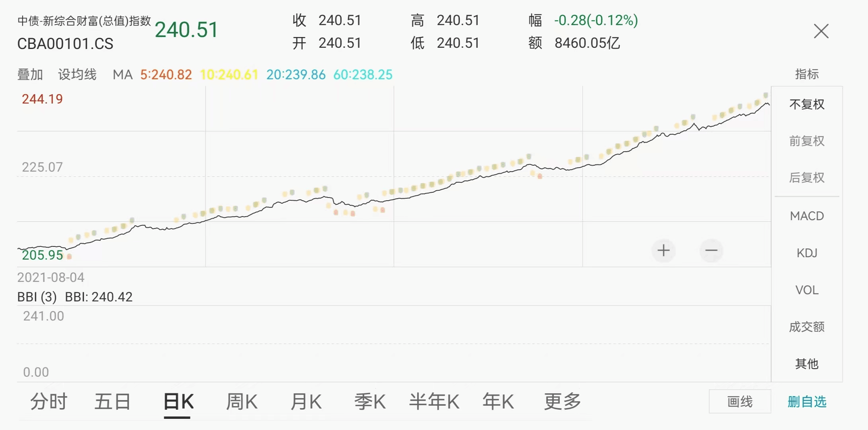Show the MACD indicator
This screenshot has height=430, width=868.
tap(807, 216)
